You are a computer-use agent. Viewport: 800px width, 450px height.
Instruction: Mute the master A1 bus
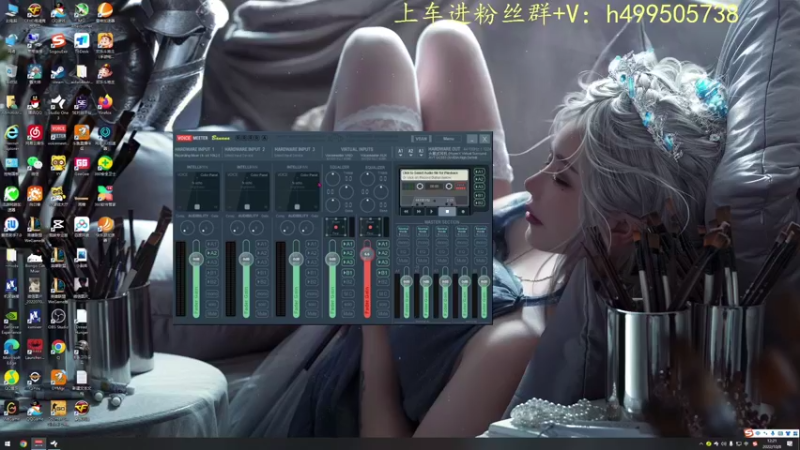[x=403, y=261]
